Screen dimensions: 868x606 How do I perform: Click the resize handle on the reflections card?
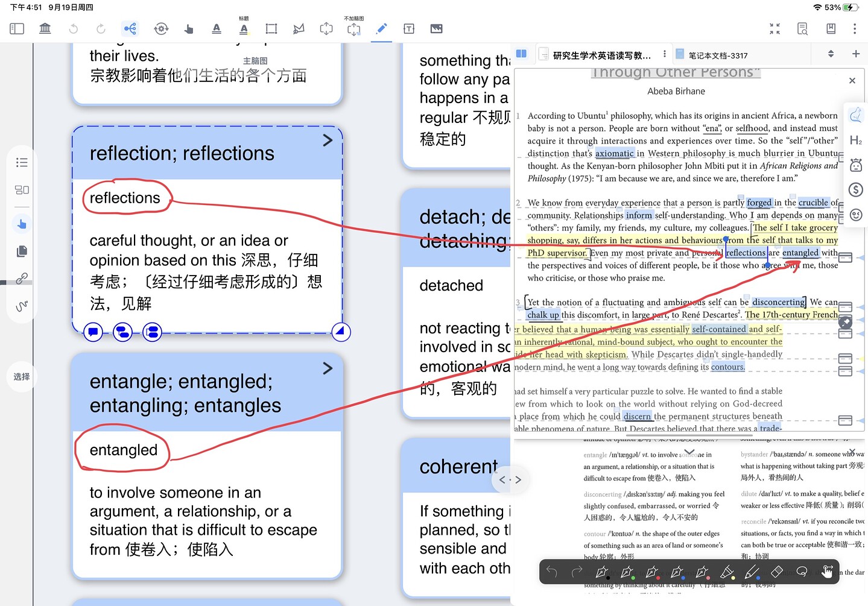(x=341, y=332)
